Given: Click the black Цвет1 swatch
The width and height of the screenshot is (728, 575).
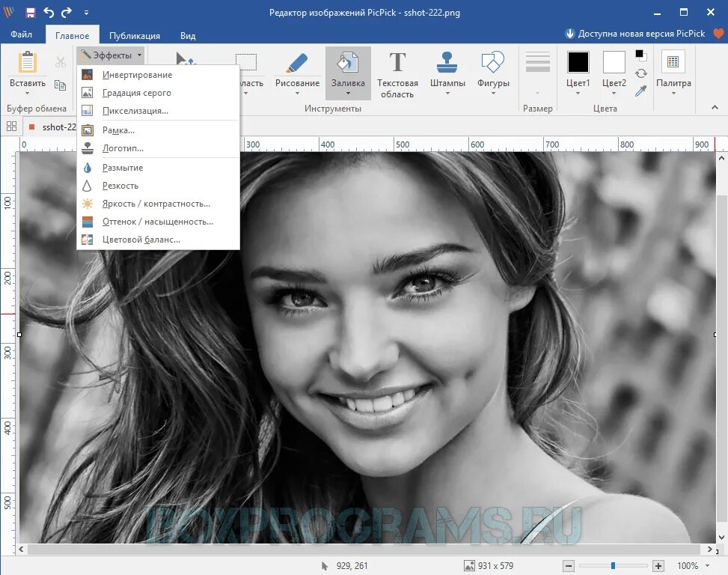Looking at the screenshot, I should coord(578,62).
